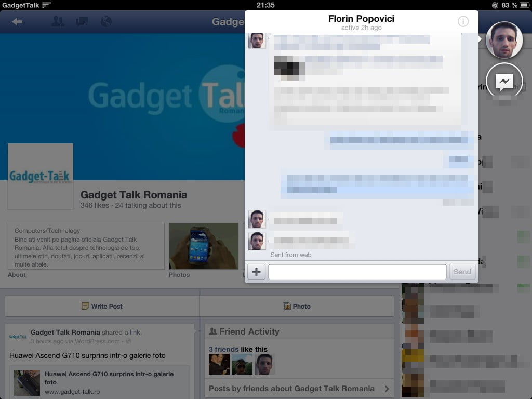This screenshot has width=532, height=399.
Task: Tap the plus attachment button
Action: [256, 272]
